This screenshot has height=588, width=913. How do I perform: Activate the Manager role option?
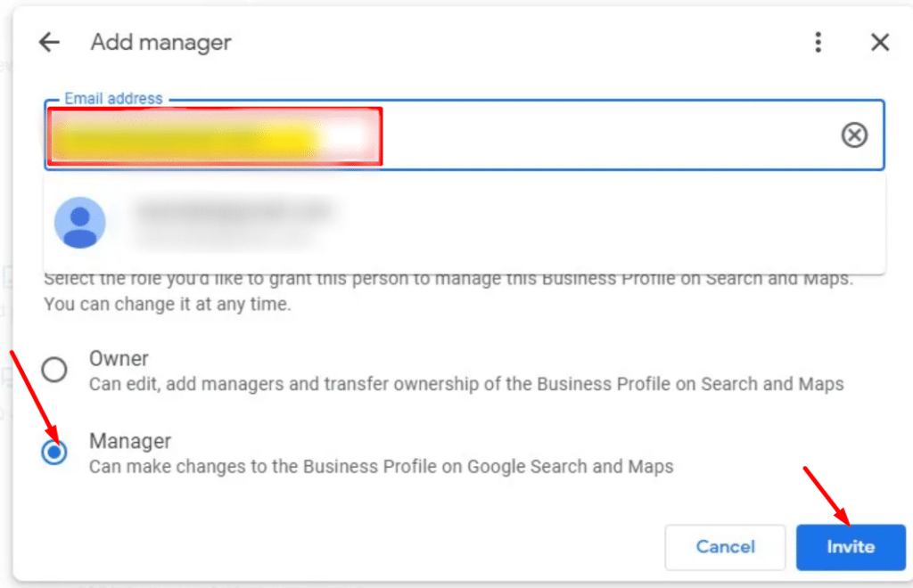[54, 452]
